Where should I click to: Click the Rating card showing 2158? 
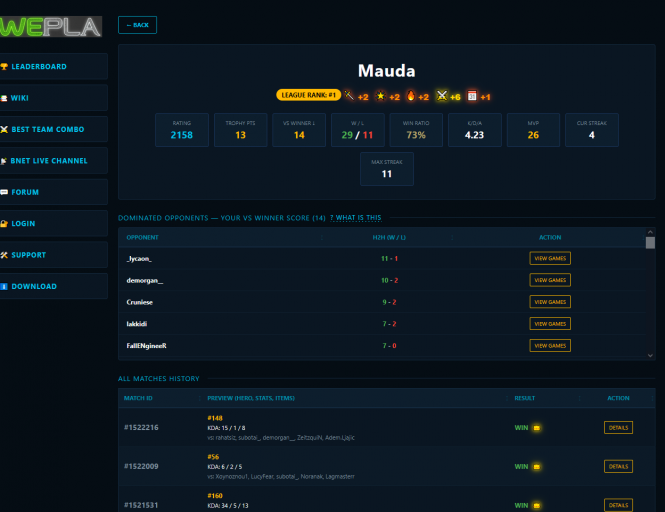(x=182, y=130)
